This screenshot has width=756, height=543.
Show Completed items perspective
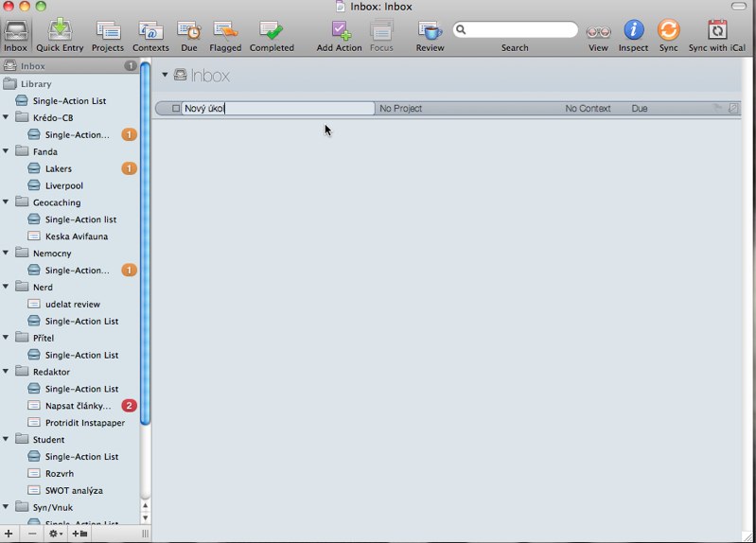[x=272, y=36]
